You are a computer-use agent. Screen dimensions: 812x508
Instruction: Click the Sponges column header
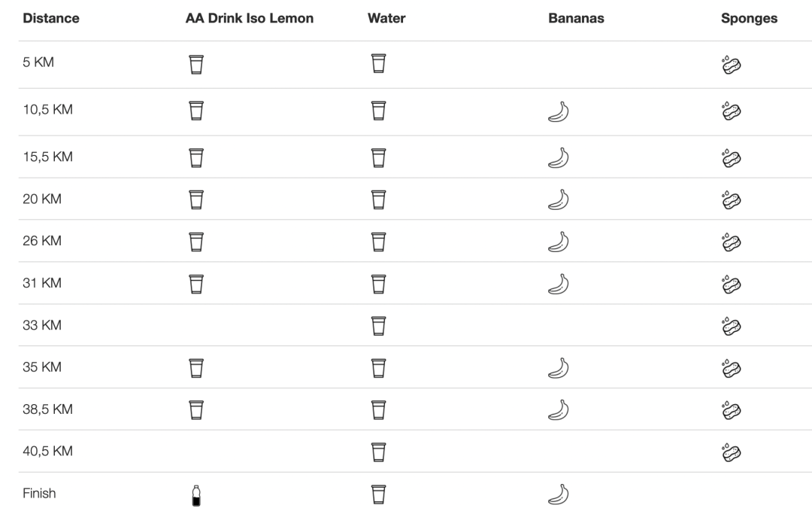(x=749, y=19)
